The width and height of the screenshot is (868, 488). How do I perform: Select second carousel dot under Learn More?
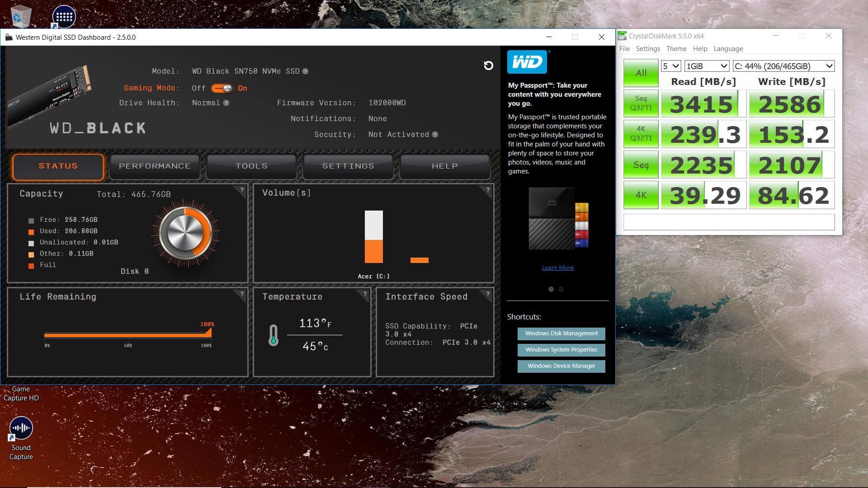[x=561, y=289]
